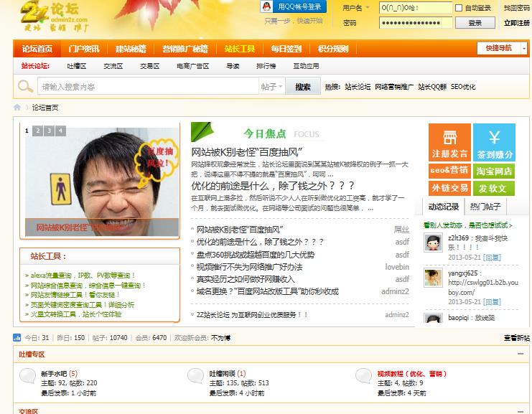The image size is (532, 414).
Task: Open the 排行榜 subnav link
Action: click(266, 66)
